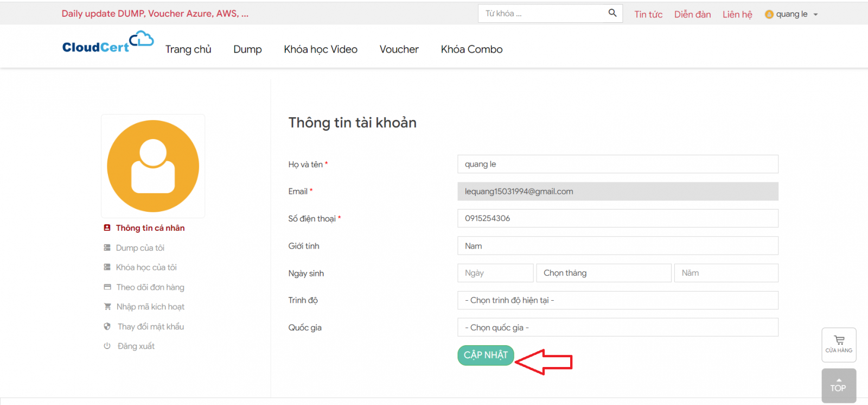The height and width of the screenshot is (405, 868).
Task: Click the large orange profile avatar
Action: [153, 166]
